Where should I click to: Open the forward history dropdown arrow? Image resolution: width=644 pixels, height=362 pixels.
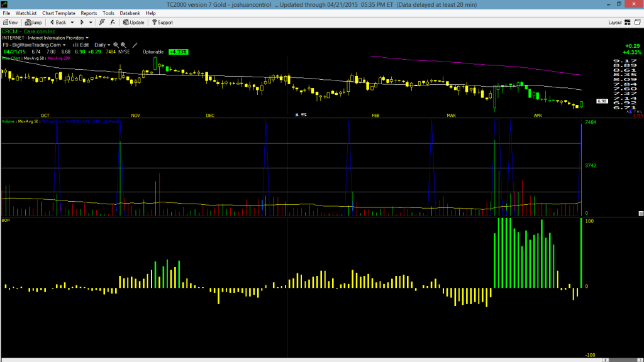[x=91, y=23]
